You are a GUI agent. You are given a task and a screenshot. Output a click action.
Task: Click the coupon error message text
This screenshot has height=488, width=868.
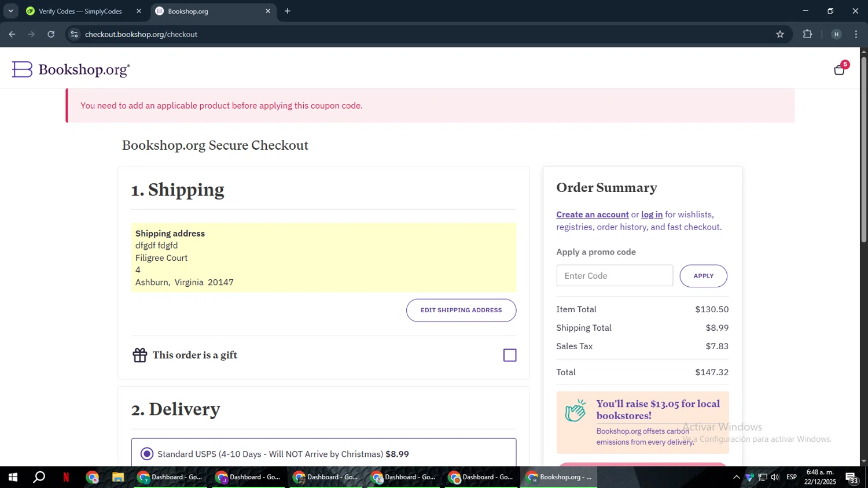click(x=222, y=106)
